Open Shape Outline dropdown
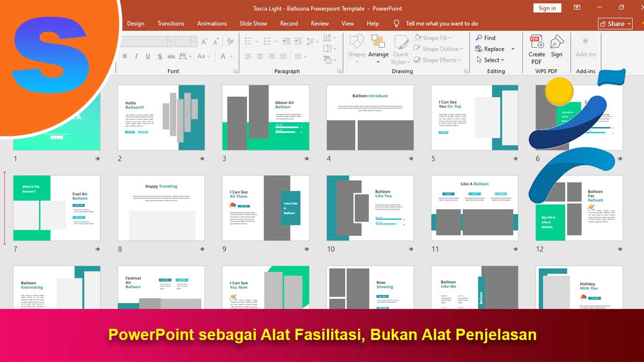 (x=440, y=49)
